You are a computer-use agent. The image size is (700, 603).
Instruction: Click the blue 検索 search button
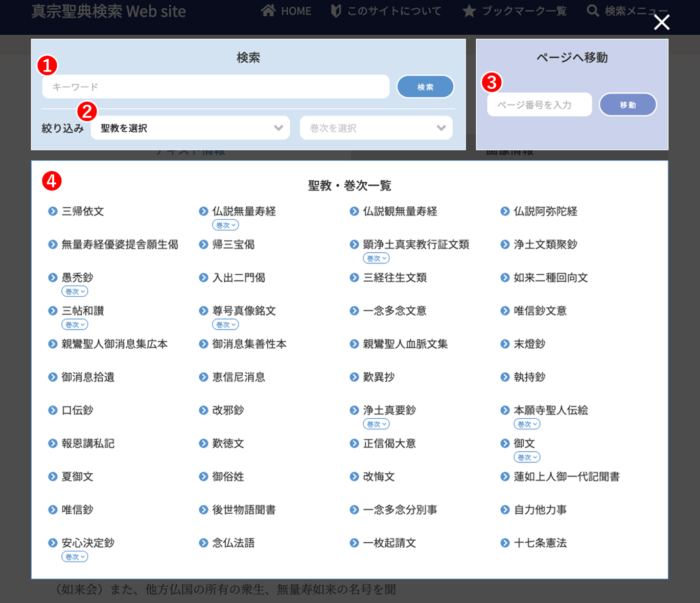point(425,87)
